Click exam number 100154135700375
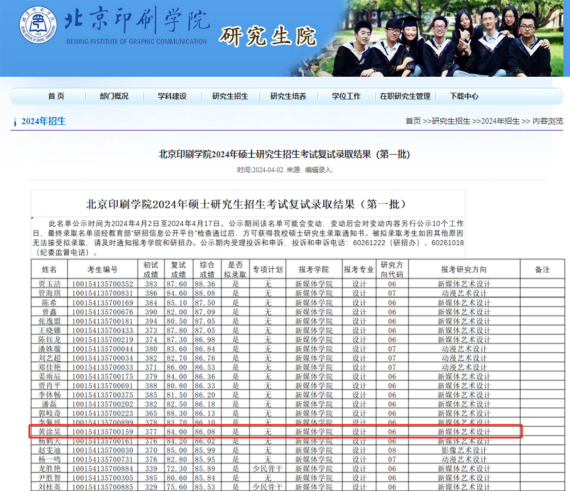 click(x=103, y=395)
